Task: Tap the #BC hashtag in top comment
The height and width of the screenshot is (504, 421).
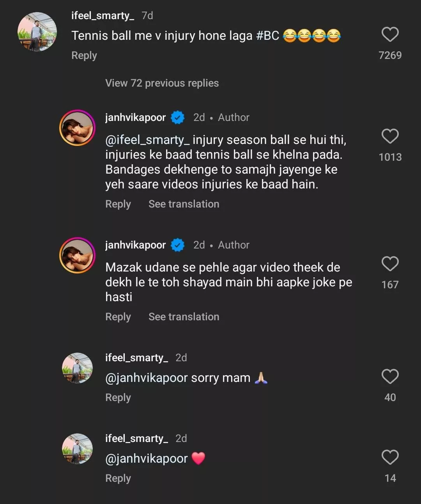Action: coord(268,35)
